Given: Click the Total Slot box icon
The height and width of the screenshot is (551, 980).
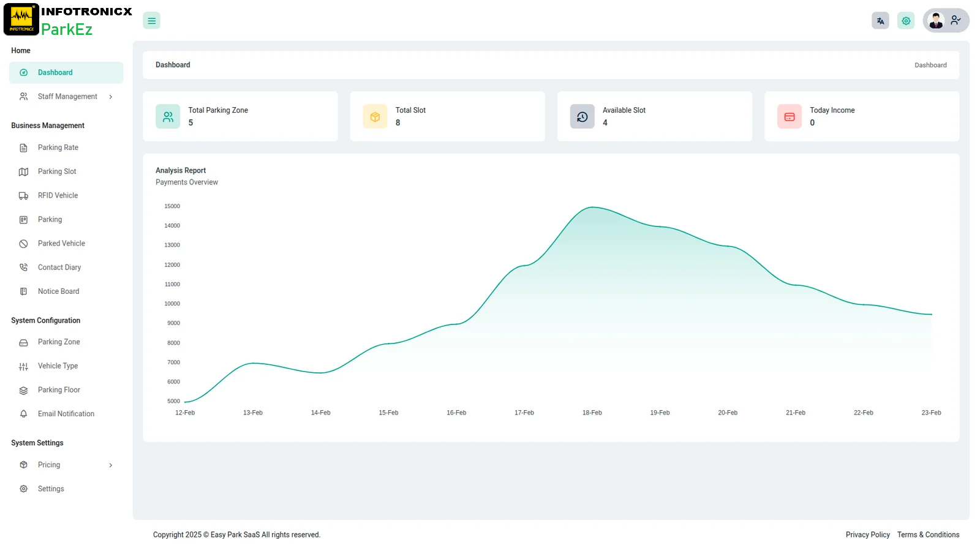Looking at the screenshot, I should 375,116.
